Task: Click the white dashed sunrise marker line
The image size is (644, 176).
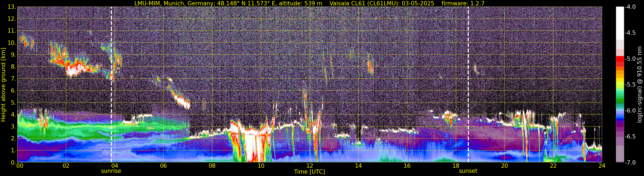Action: [x=111, y=85]
